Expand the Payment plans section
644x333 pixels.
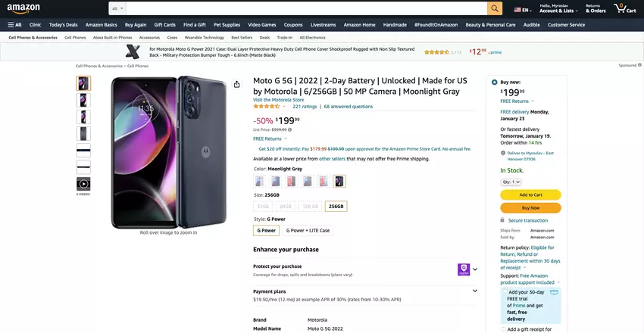click(x=475, y=291)
